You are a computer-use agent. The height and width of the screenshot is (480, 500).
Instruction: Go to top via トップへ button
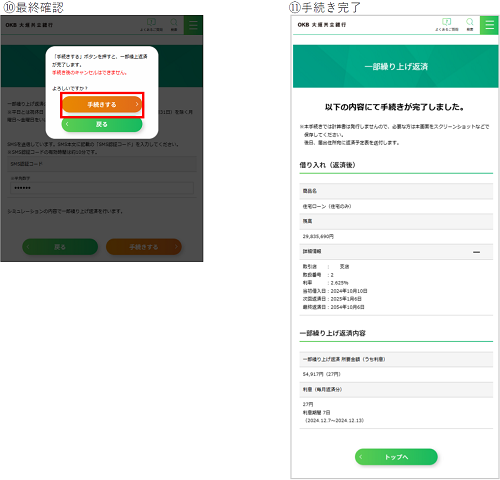click(396, 457)
